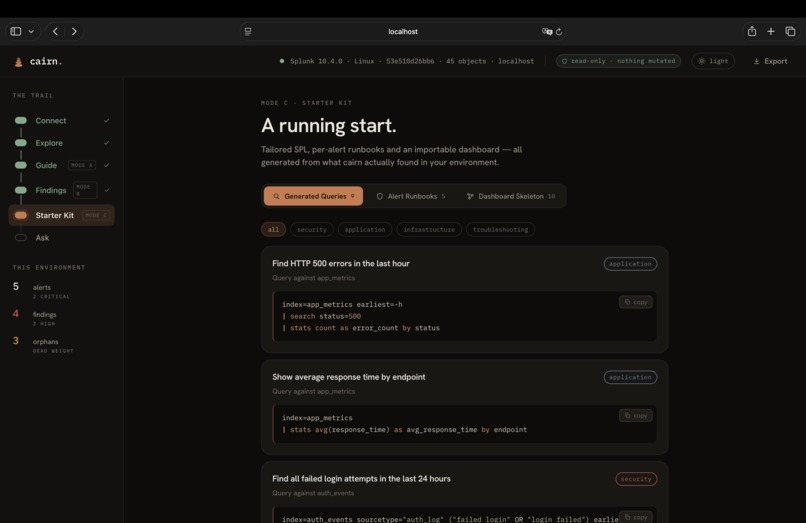Screen dimensions: 806x523
Task: Click the translate icon in address bar
Action: click(x=547, y=31)
